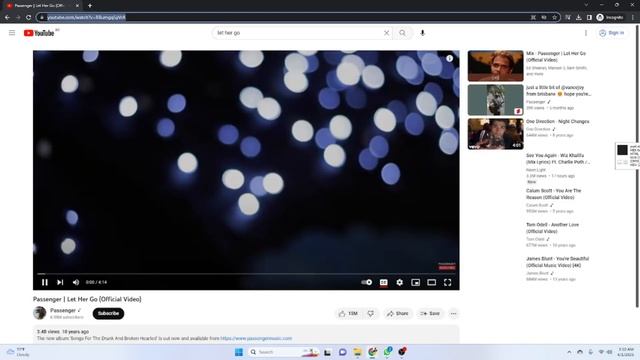The image size is (640, 360).
Task: Open the browser side panel icon
Action: 589,17
